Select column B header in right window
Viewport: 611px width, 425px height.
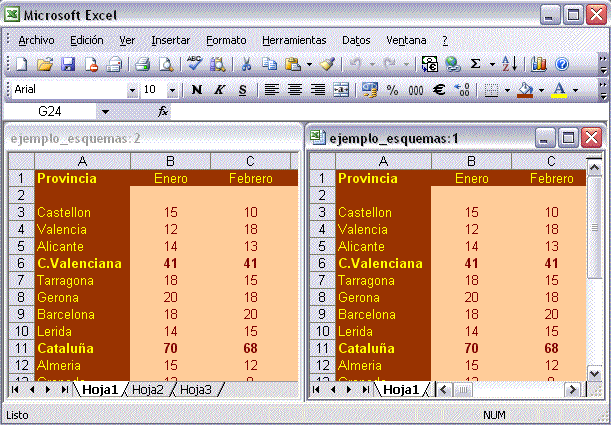pos(471,161)
